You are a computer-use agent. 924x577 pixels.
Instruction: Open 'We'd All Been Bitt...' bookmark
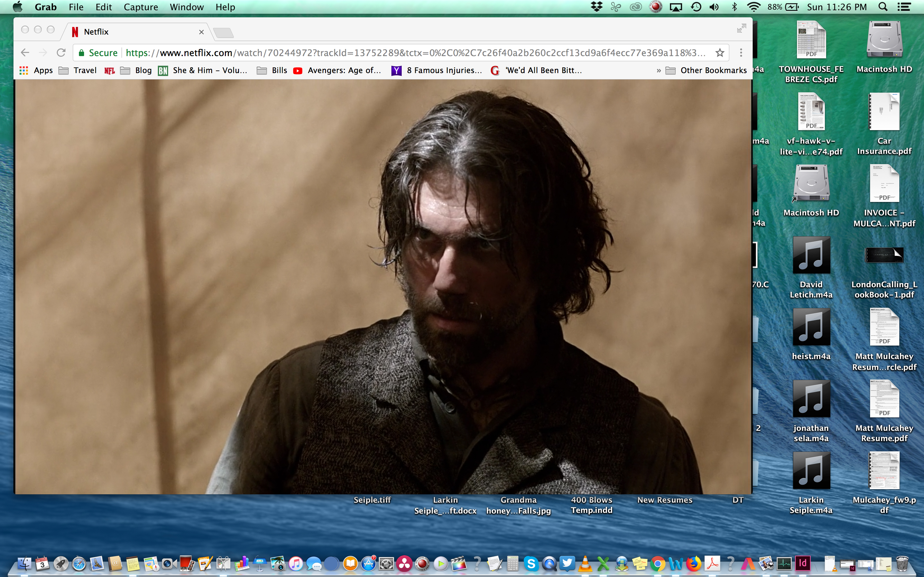[x=536, y=71]
